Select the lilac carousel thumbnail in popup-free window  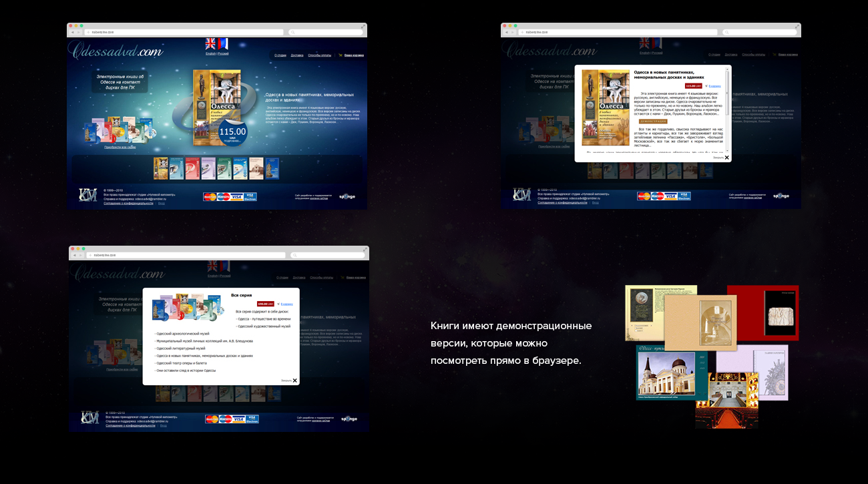click(x=208, y=168)
